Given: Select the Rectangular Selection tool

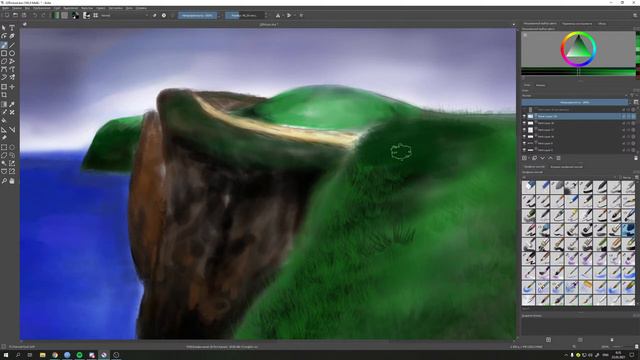Looking at the screenshot, I should (x=4, y=147).
